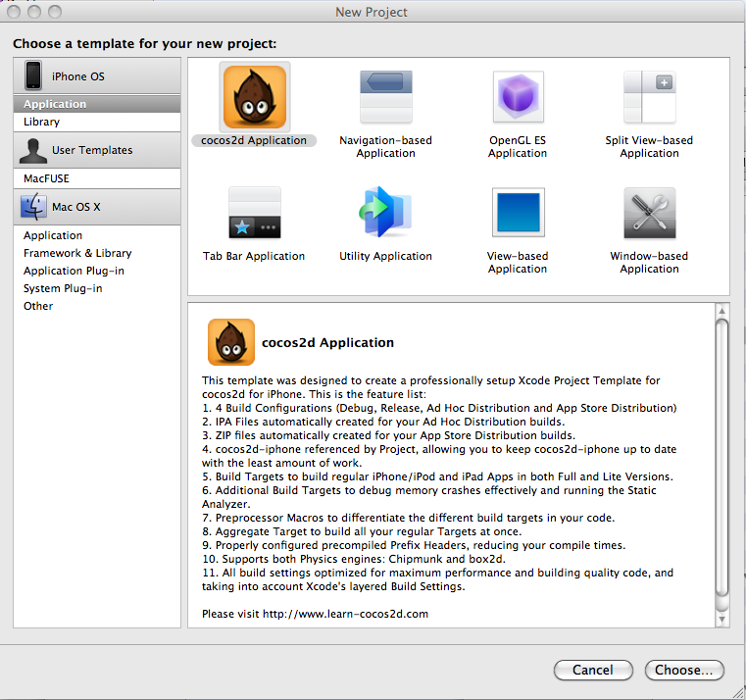The height and width of the screenshot is (700, 746).
Task: Pick the OpenGL ES Application cube icon
Action: click(x=519, y=97)
